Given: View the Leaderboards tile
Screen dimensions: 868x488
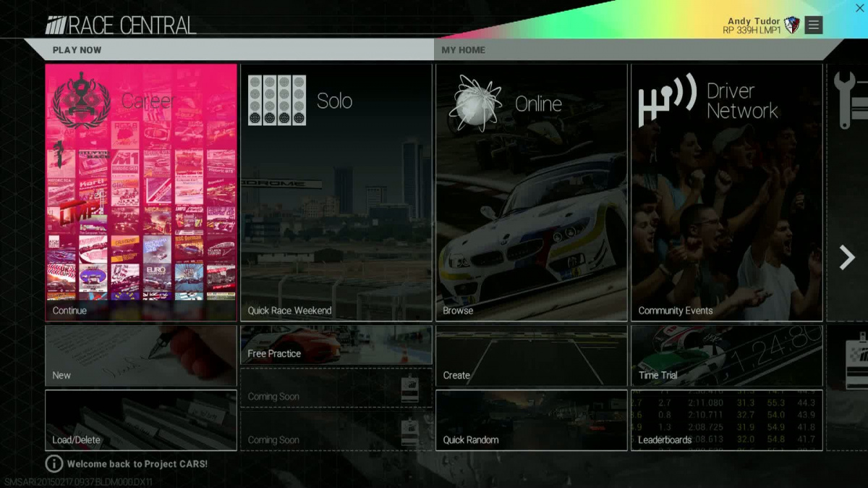Looking at the screenshot, I should coord(726,421).
